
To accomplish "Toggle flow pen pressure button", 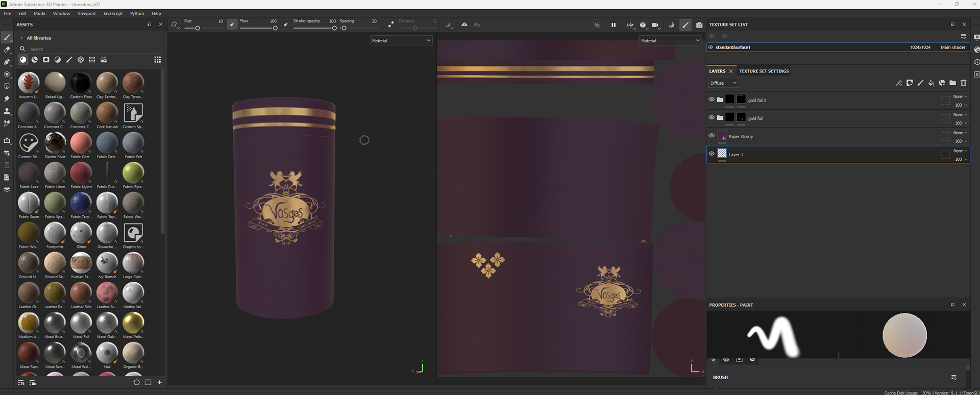I will click(x=286, y=24).
